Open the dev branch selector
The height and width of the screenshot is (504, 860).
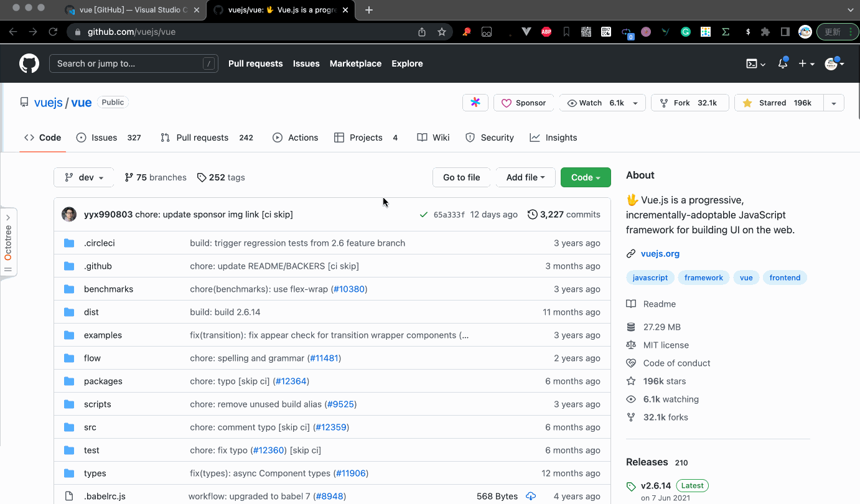coord(83,177)
